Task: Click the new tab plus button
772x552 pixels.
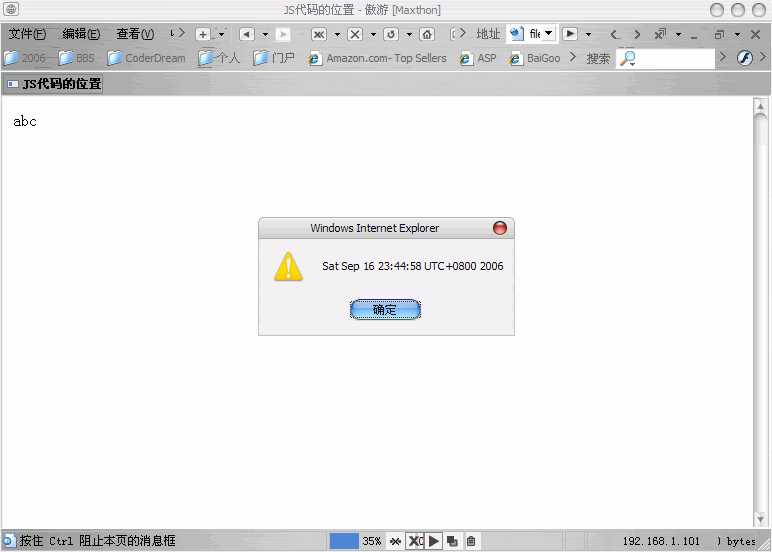Action: coord(203,34)
